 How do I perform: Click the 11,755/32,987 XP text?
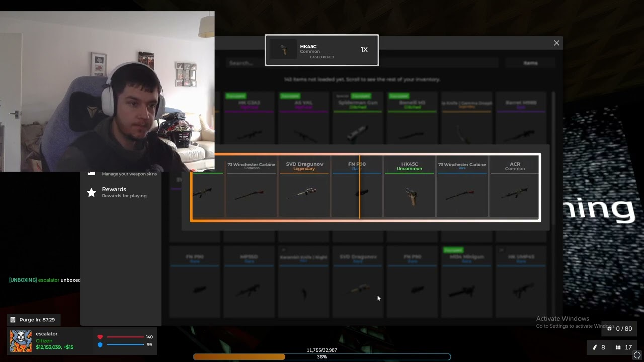[322, 350]
